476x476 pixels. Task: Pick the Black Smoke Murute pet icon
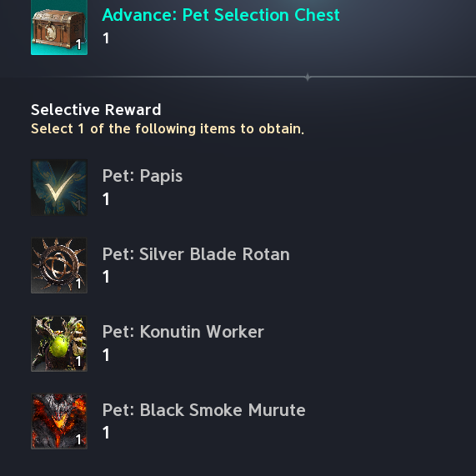point(59,421)
